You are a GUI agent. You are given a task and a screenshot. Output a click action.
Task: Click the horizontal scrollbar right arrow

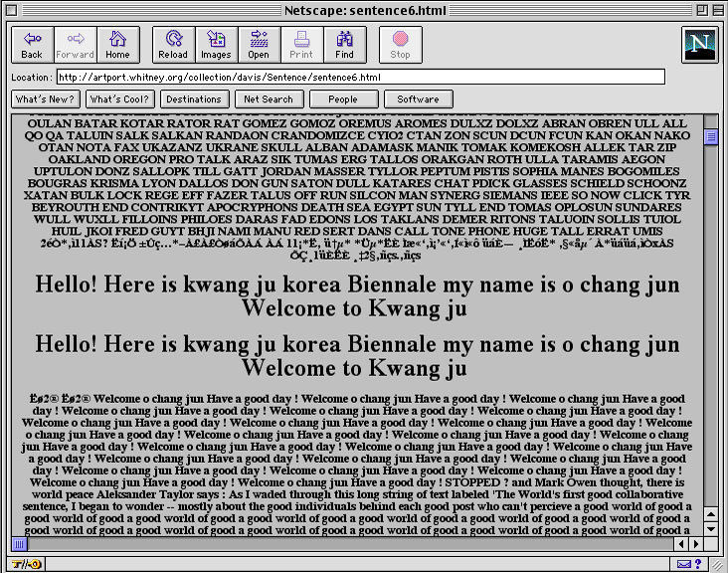pos(696,544)
